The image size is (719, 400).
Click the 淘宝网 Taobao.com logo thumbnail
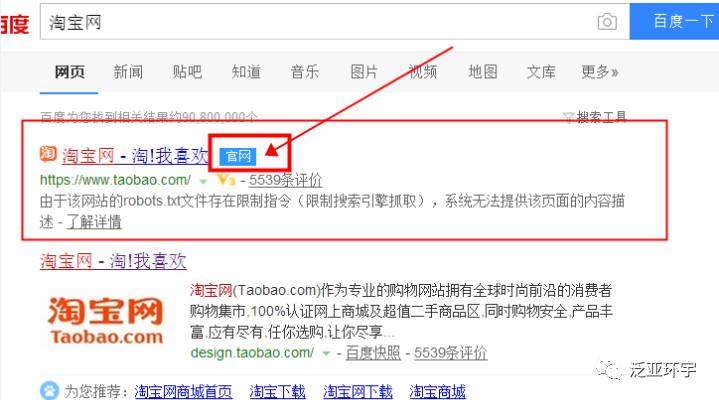click(106, 321)
